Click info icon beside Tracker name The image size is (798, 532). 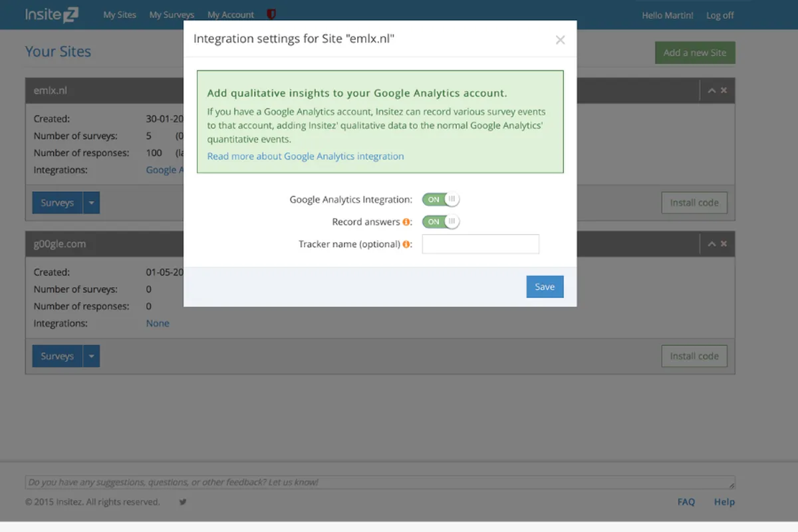[406, 245]
